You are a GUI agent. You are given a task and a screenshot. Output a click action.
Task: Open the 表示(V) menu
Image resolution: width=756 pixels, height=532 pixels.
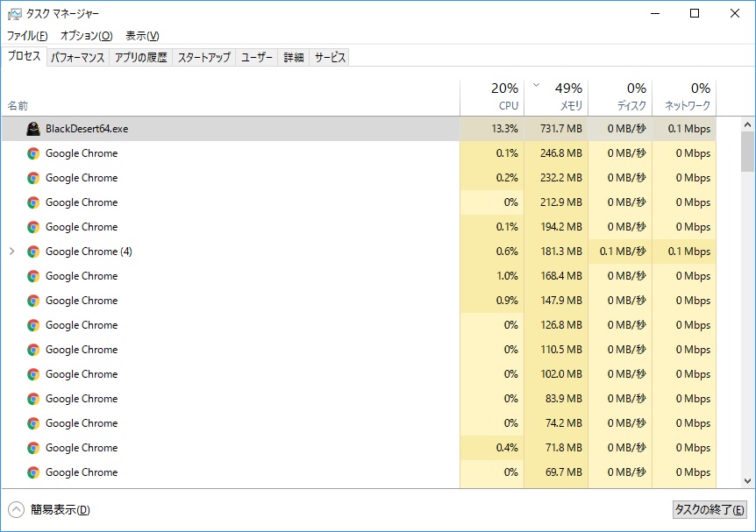(x=142, y=36)
